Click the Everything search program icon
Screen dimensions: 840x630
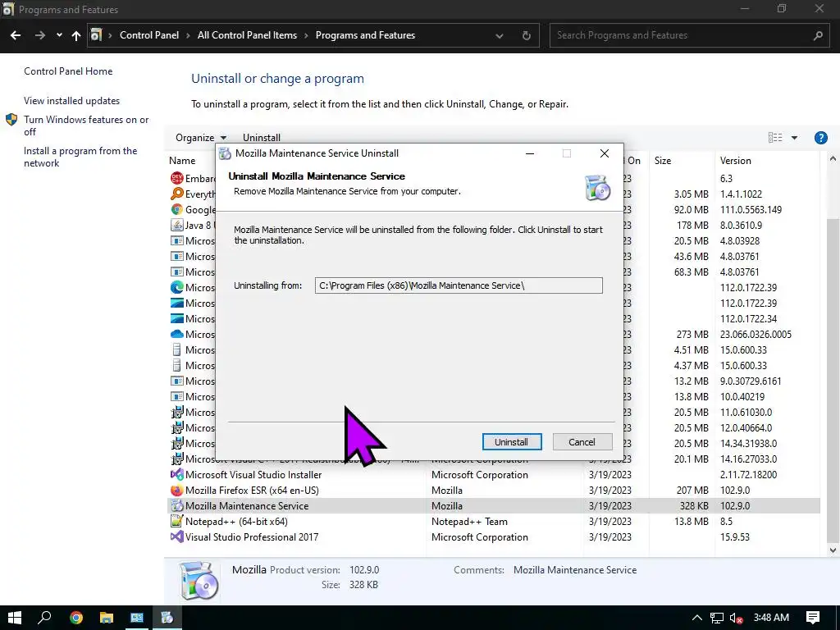[176, 194]
